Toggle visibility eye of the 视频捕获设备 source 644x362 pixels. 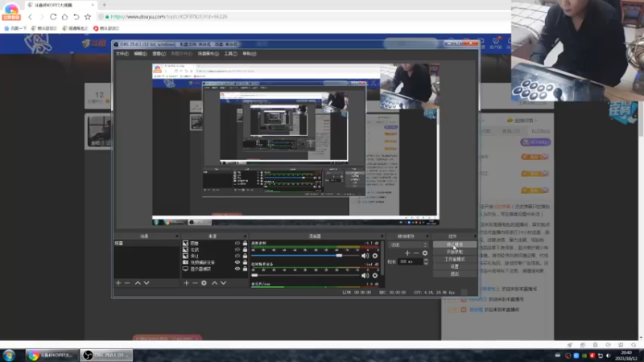tap(237, 262)
